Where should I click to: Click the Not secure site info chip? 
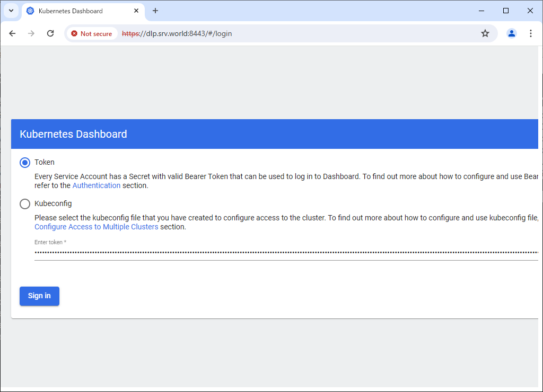tap(92, 33)
